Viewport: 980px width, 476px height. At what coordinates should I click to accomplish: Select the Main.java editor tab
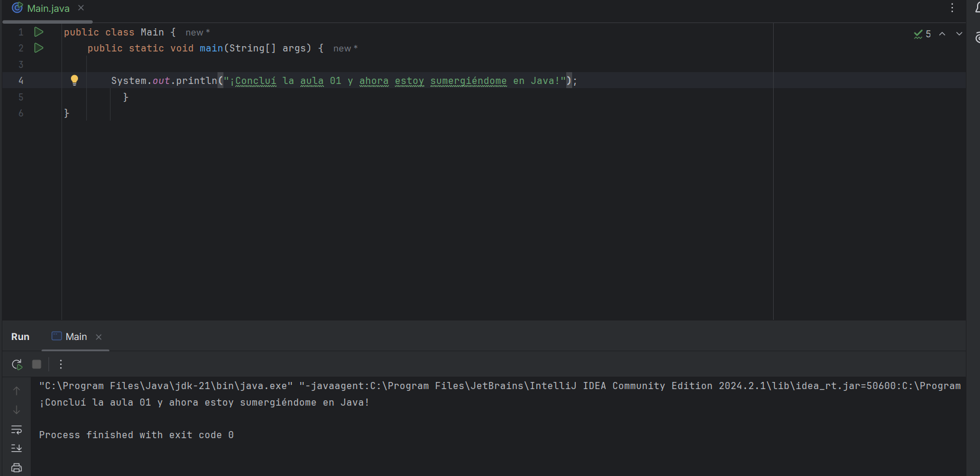point(48,8)
